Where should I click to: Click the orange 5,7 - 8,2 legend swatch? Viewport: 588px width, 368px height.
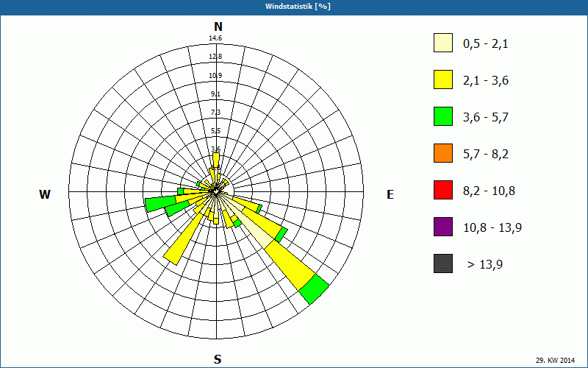point(443,153)
